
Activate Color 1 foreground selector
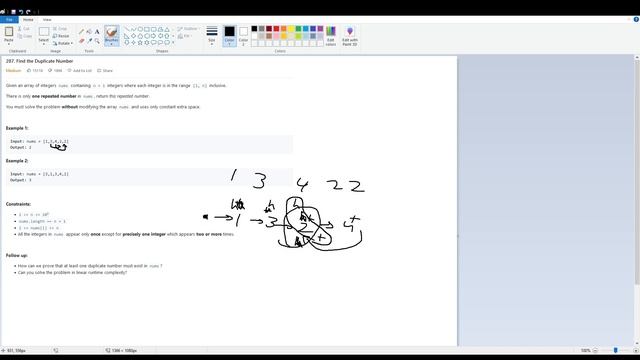click(x=229, y=36)
